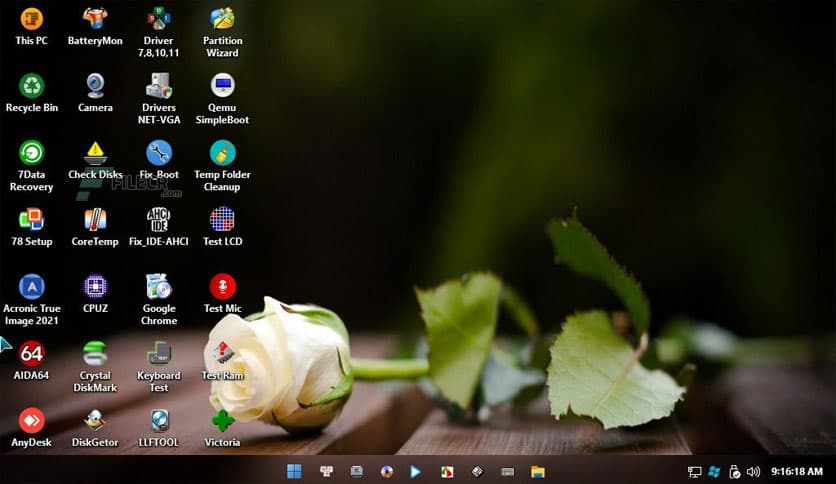Click the speaker volume icon in system tray

pyautogui.click(x=753, y=471)
